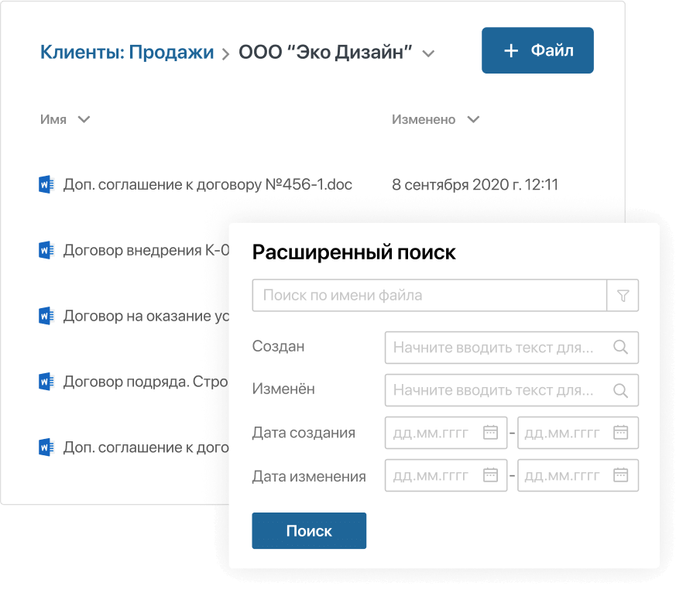Focus Дата изменения end date field
The image size is (700, 600).
(x=578, y=475)
